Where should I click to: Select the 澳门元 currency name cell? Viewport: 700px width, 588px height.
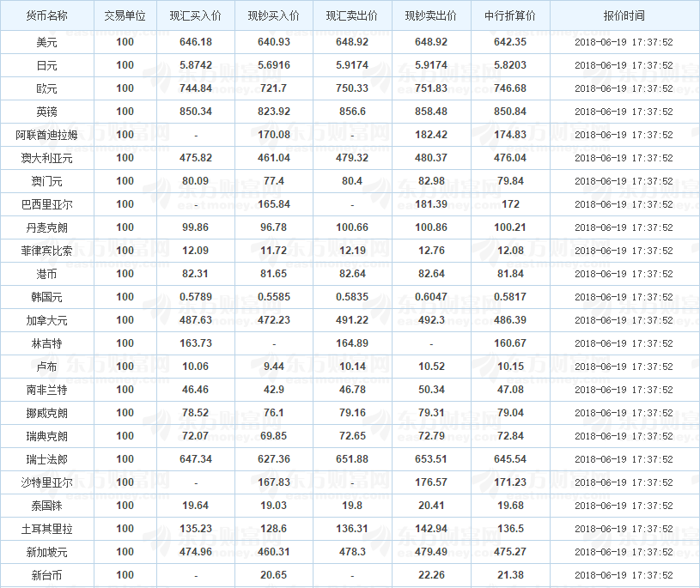47,182
